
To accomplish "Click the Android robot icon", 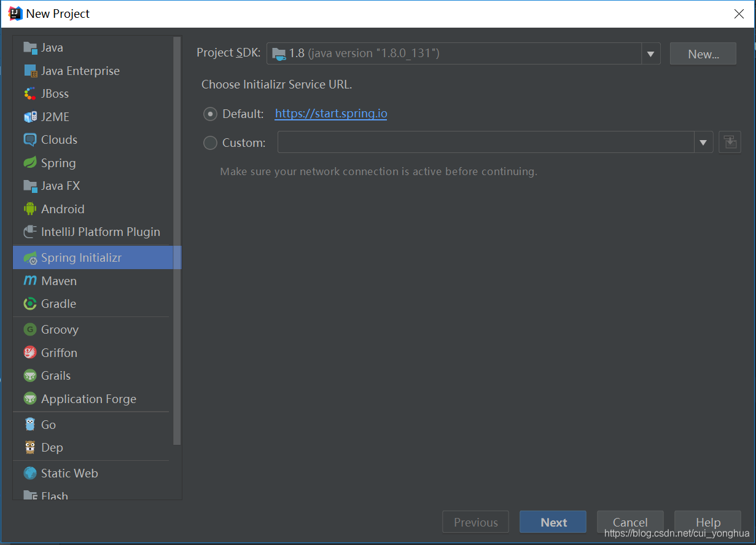I will tap(30, 209).
